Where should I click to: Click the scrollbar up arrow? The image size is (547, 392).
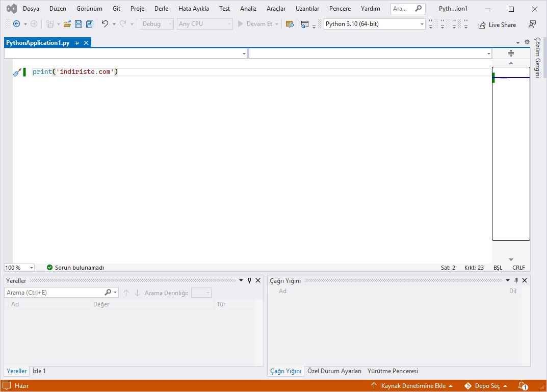511,63
